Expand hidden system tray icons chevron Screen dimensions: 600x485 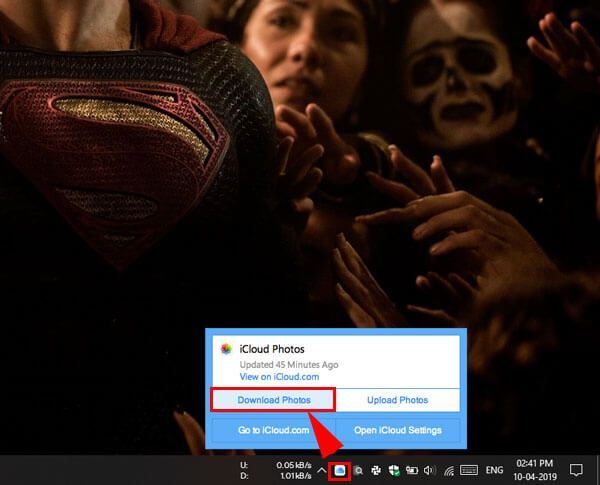click(321, 470)
